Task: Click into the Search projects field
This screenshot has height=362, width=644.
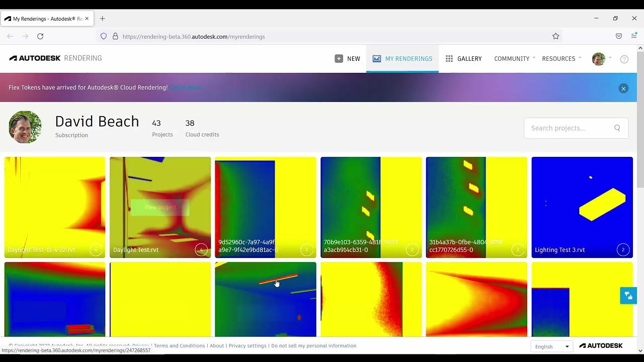Action: [576, 128]
